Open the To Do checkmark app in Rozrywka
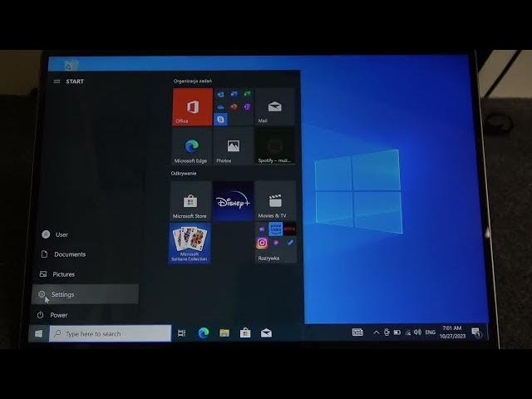532x399 pixels. coord(290,243)
